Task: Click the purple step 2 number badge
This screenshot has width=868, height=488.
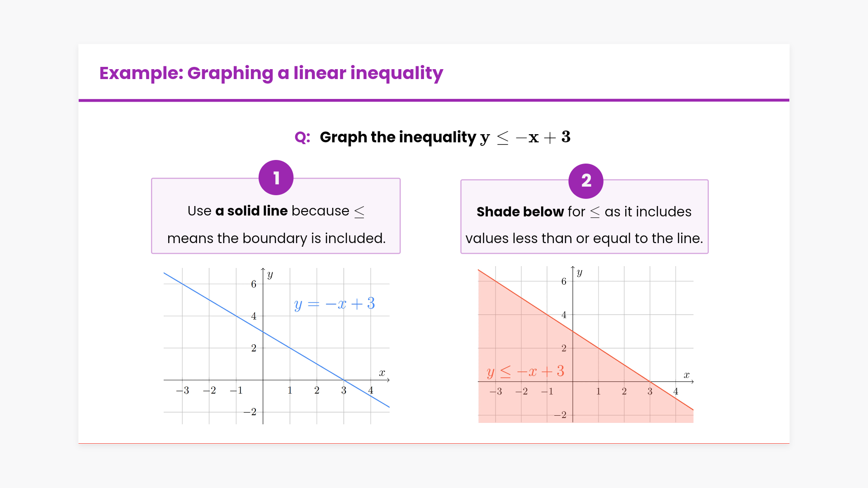Action: [586, 181]
